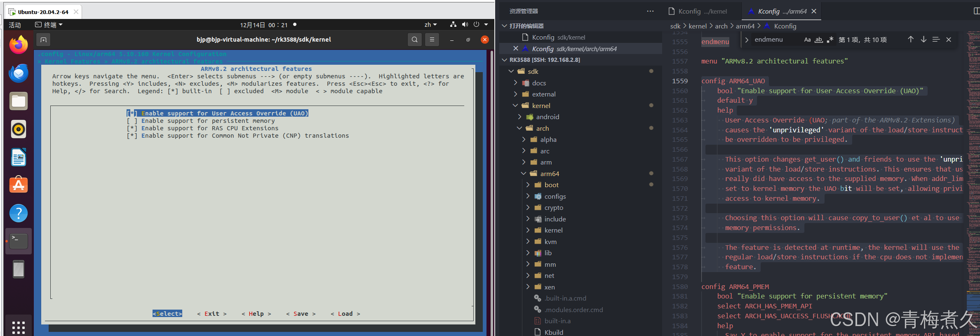Viewport: 980px width, 336px height.
Task: Open Ubuntu Software store icon
Action: pyautogui.click(x=19, y=185)
